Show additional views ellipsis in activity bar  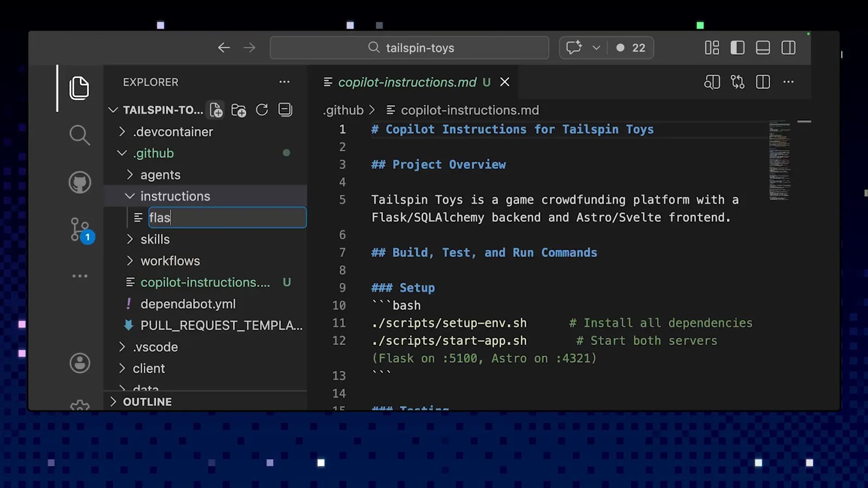(80, 276)
